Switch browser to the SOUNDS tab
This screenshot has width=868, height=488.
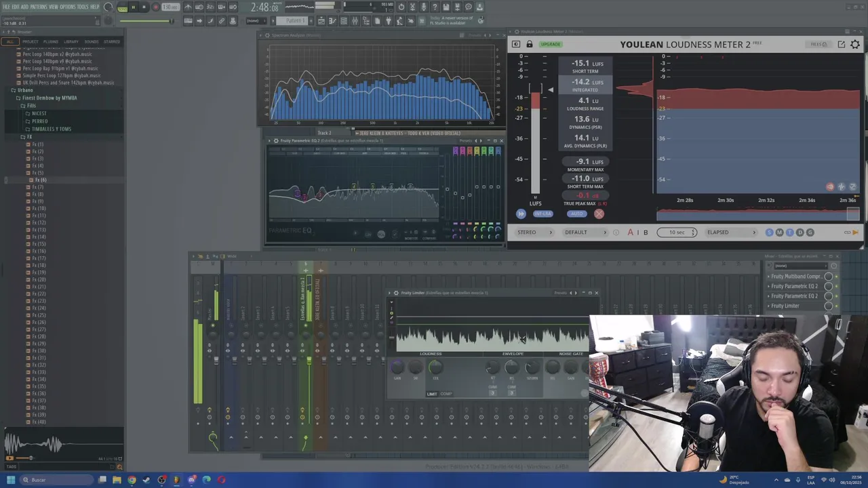click(91, 41)
